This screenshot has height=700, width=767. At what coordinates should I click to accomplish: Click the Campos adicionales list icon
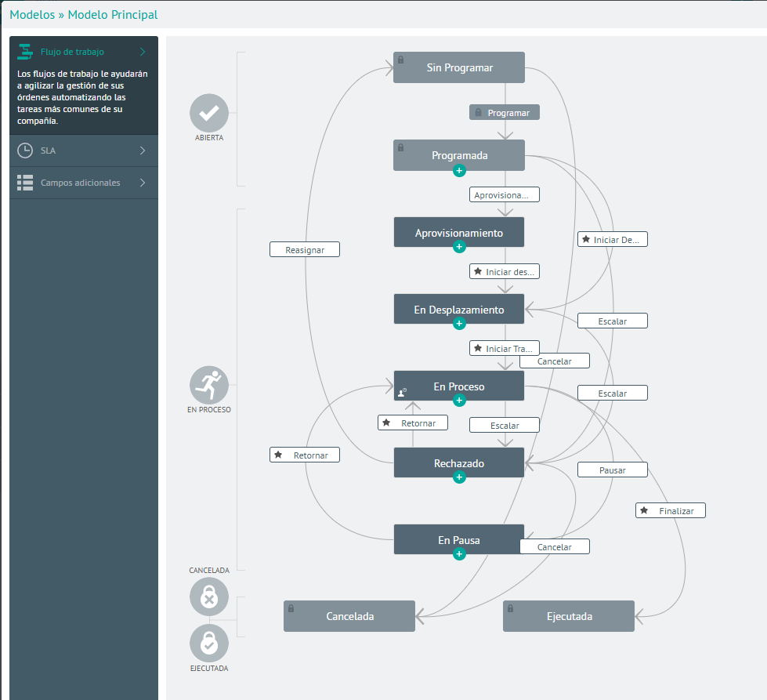[x=25, y=183]
